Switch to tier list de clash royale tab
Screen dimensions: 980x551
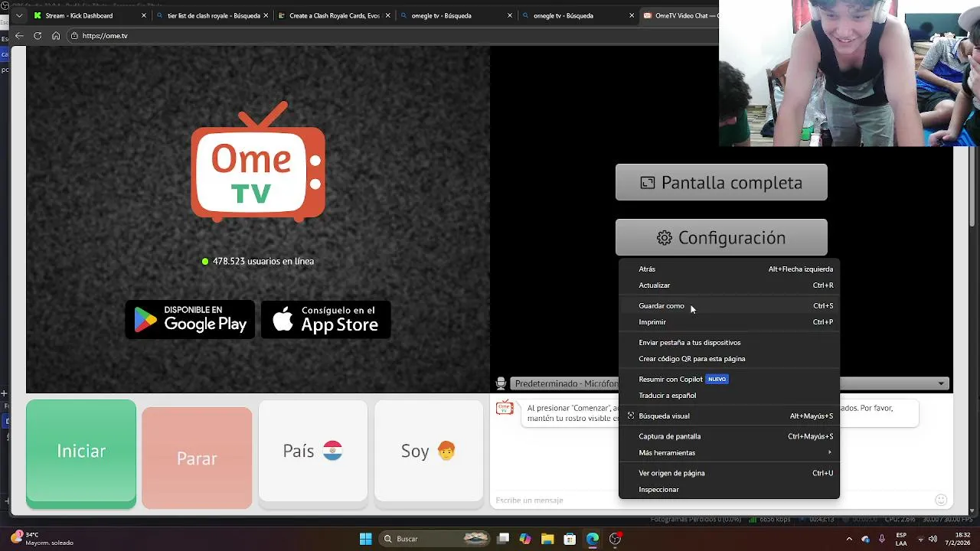coord(211,15)
